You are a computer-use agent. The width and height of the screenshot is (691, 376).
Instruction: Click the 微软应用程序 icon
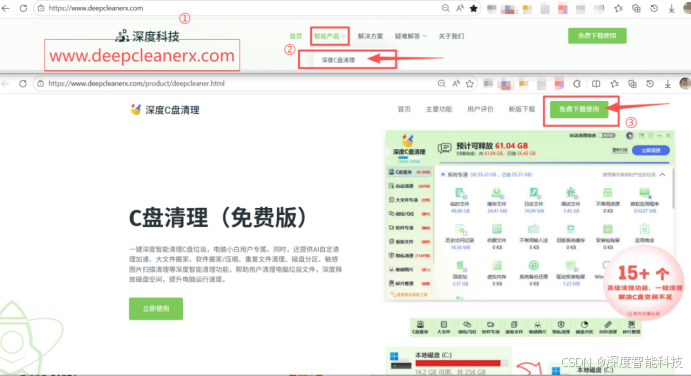pyautogui.click(x=645, y=193)
